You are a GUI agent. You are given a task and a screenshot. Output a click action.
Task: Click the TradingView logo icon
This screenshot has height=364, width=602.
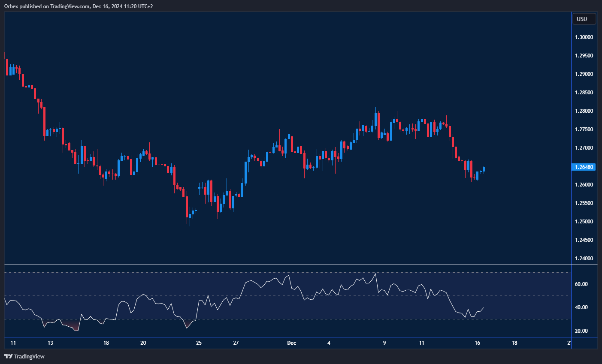click(x=8, y=356)
